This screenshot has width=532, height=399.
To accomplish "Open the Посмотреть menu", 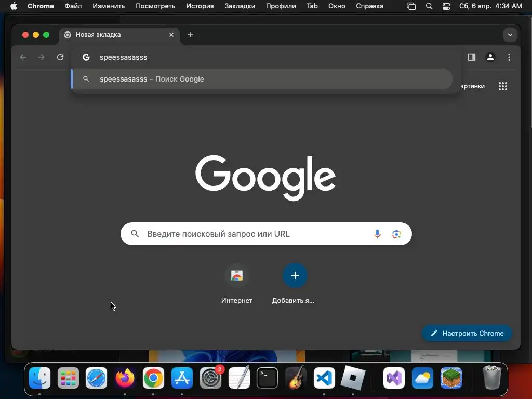I will point(155,6).
